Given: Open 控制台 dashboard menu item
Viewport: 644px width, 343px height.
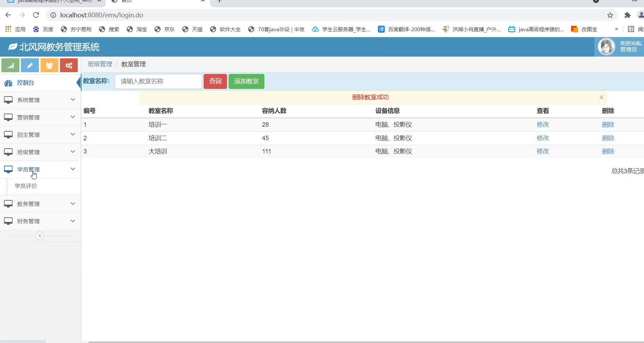Looking at the screenshot, I should 26,83.
